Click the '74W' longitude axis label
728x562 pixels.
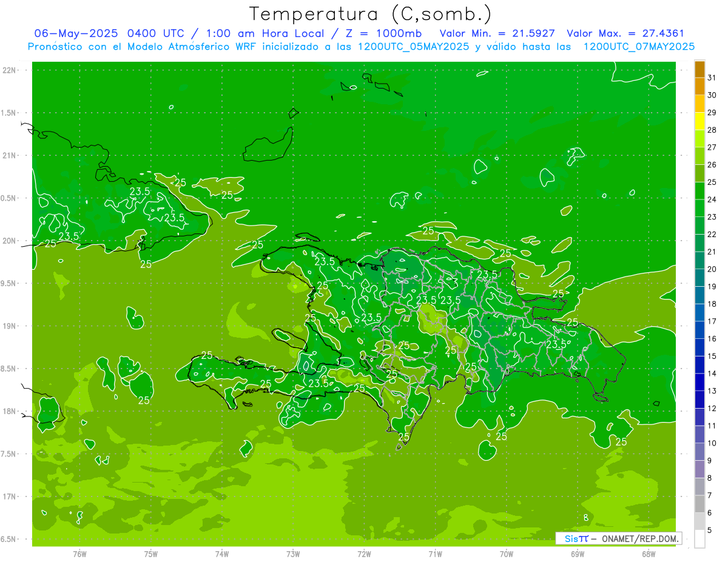222,554
